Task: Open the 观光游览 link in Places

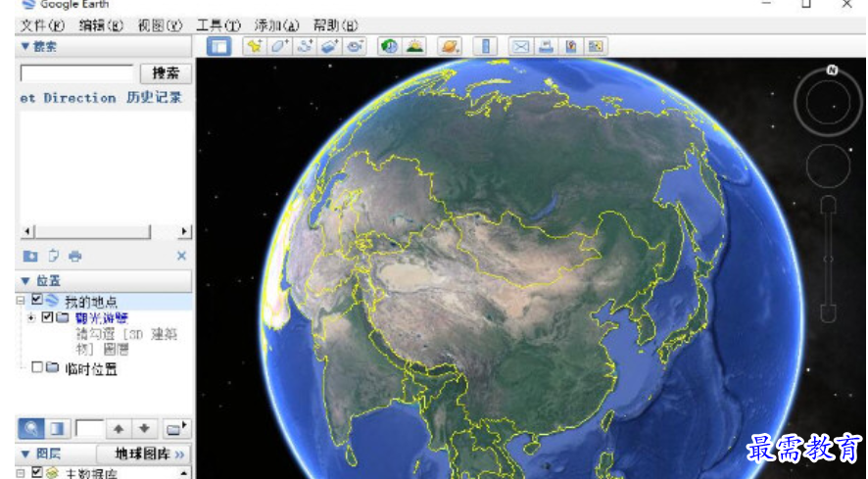Action: pos(102,317)
